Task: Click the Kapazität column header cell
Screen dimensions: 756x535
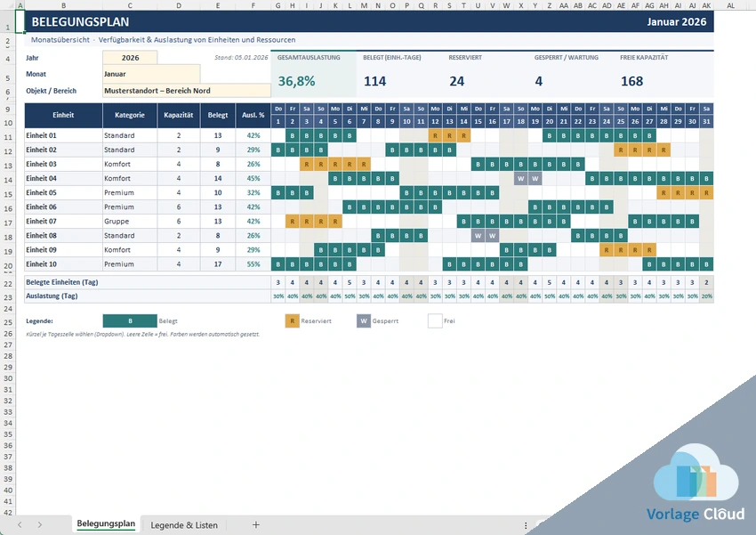Action: 179,116
